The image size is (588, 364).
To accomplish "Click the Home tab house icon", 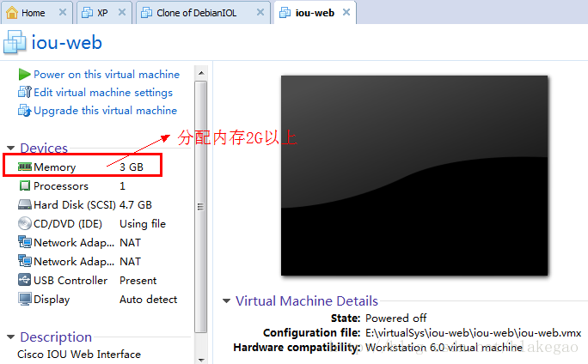I will [12, 12].
